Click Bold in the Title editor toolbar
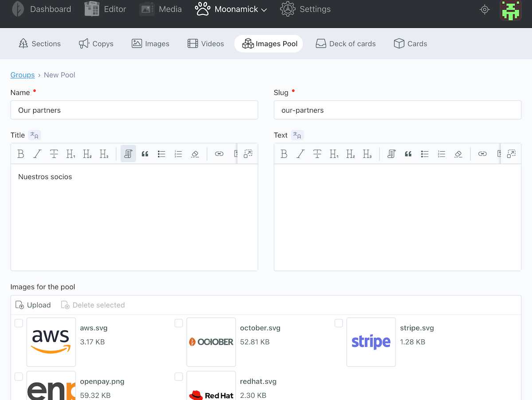Viewport: 532px width, 400px height. [21, 154]
